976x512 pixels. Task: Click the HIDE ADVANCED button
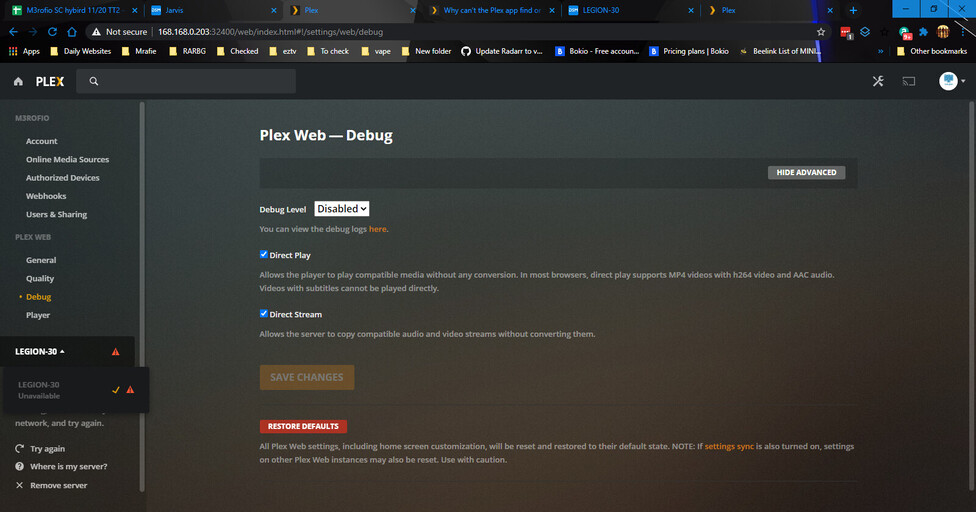click(806, 172)
